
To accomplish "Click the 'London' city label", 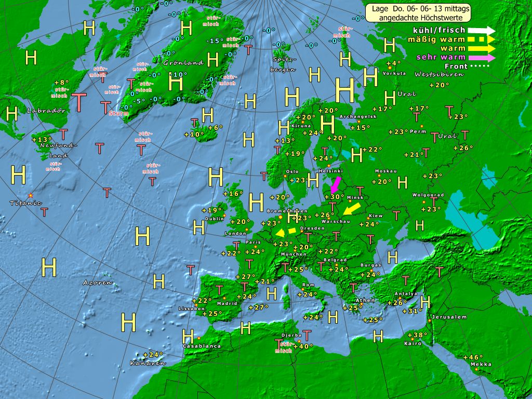I will [x=235, y=233].
